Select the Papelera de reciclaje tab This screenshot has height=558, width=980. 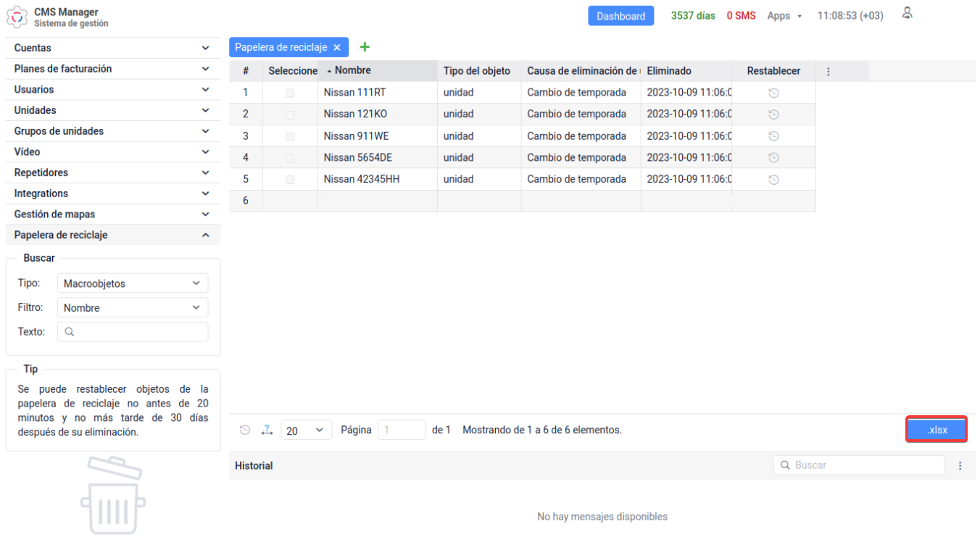tap(283, 46)
